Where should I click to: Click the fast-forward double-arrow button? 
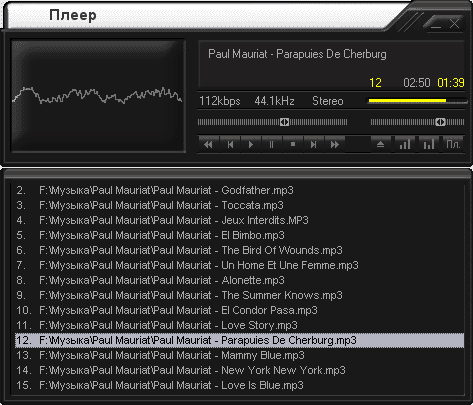(x=335, y=144)
